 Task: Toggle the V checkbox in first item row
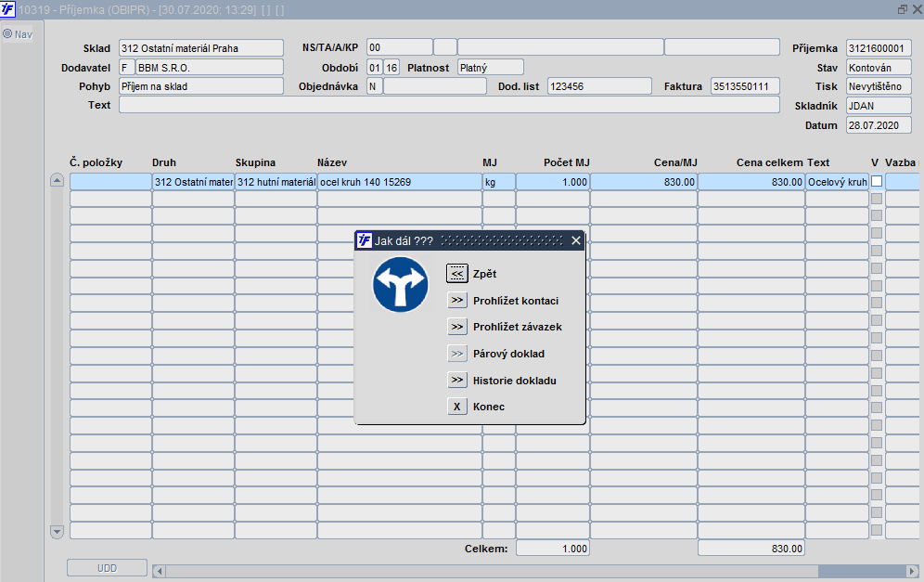(877, 182)
